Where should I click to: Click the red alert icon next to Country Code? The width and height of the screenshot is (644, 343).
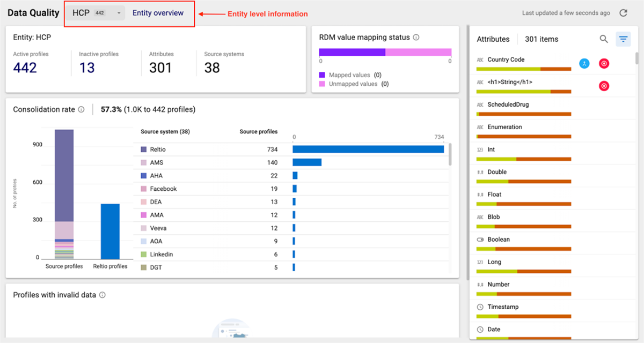pyautogui.click(x=604, y=63)
